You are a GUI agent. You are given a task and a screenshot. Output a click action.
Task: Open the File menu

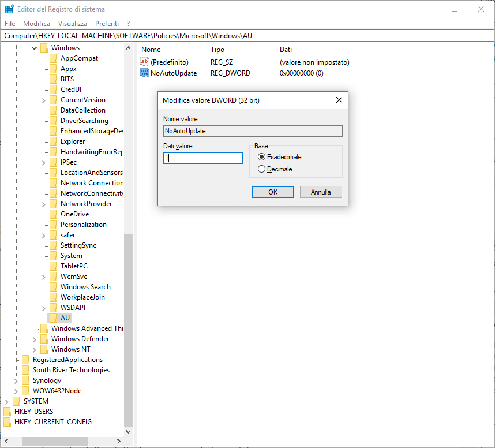tap(10, 23)
